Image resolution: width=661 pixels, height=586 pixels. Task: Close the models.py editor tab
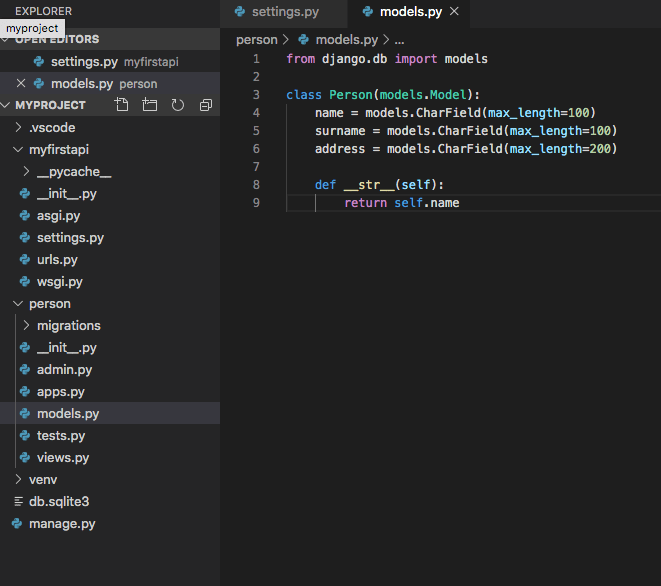(454, 11)
